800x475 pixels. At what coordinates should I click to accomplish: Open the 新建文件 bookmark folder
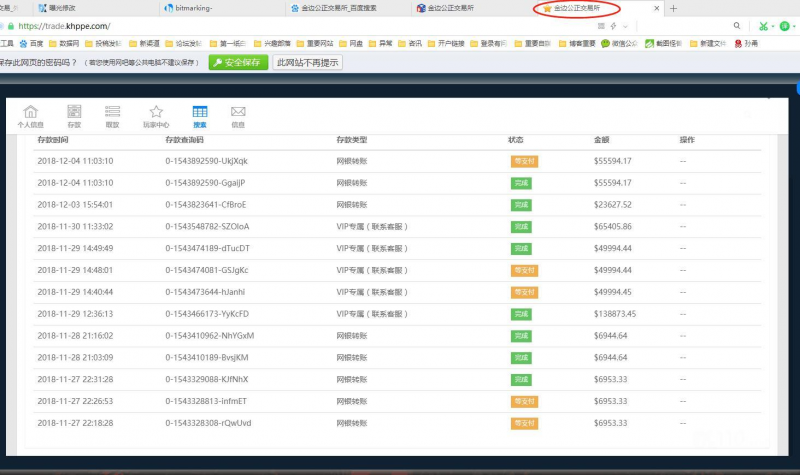tap(708, 44)
